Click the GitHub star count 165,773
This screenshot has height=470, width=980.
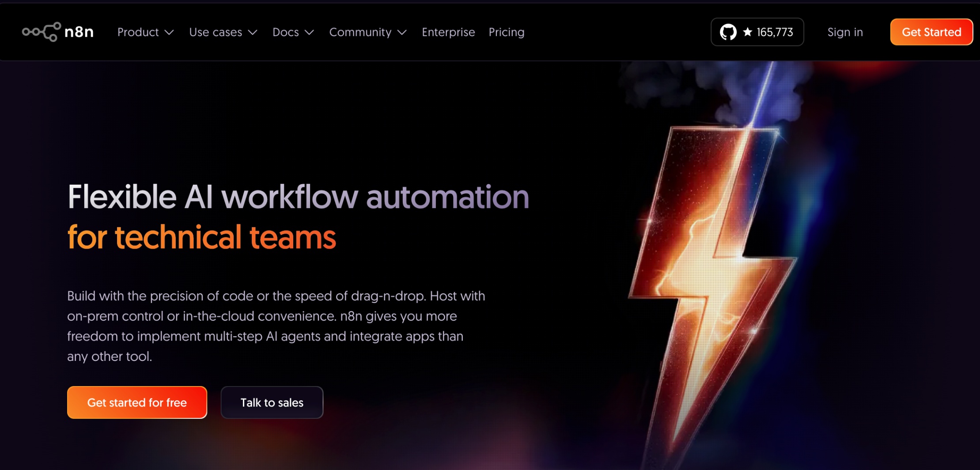pyautogui.click(x=774, y=31)
